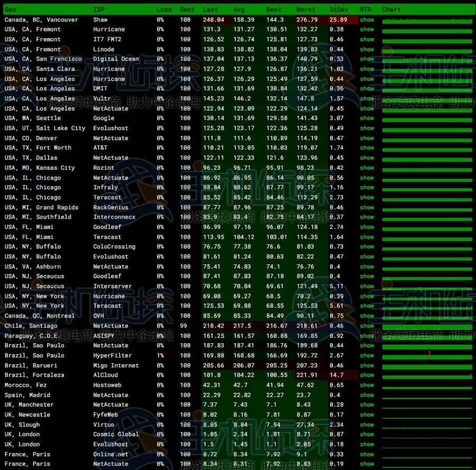Click the chart for Fortaleza AlCloud row
This screenshot has width=476, height=470.
[x=427, y=375]
